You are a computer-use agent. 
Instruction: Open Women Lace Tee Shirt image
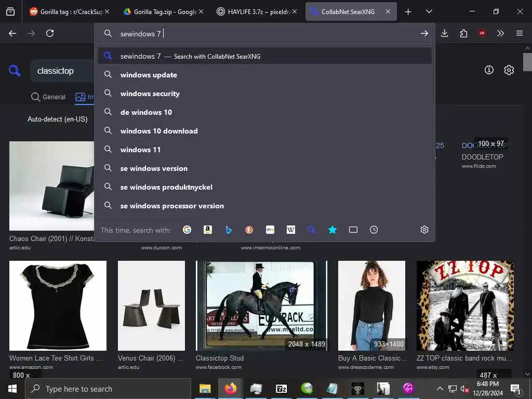click(x=58, y=305)
